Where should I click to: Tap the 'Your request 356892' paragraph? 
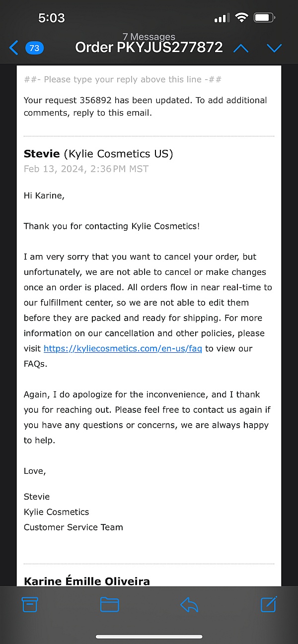145,106
